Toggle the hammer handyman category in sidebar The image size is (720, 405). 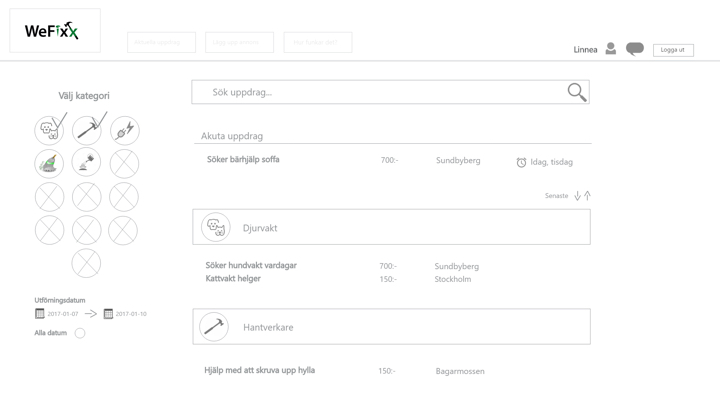click(87, 130)
